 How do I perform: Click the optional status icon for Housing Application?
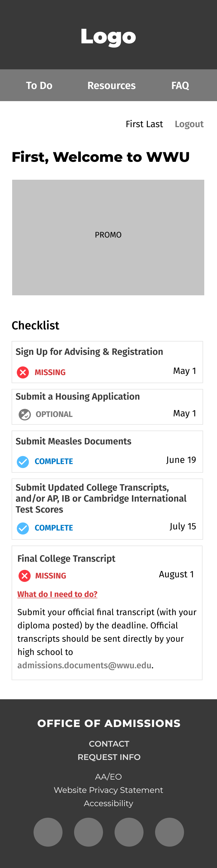25,414
